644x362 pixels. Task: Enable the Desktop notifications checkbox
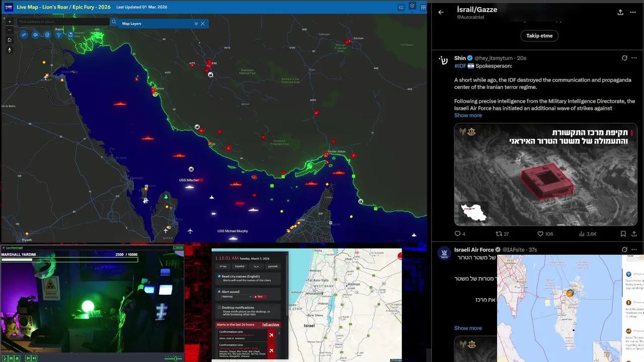pyautogui.click(x=219, y=307)
